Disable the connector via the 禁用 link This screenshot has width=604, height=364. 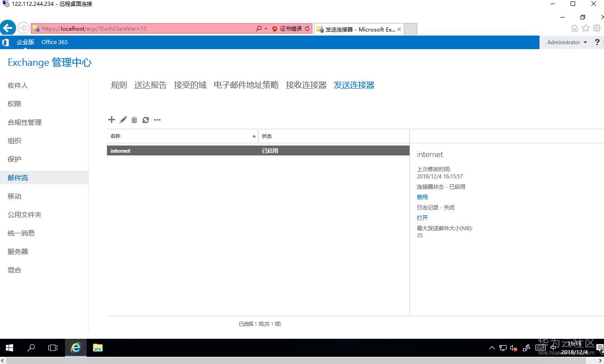(x=422, y=197)
